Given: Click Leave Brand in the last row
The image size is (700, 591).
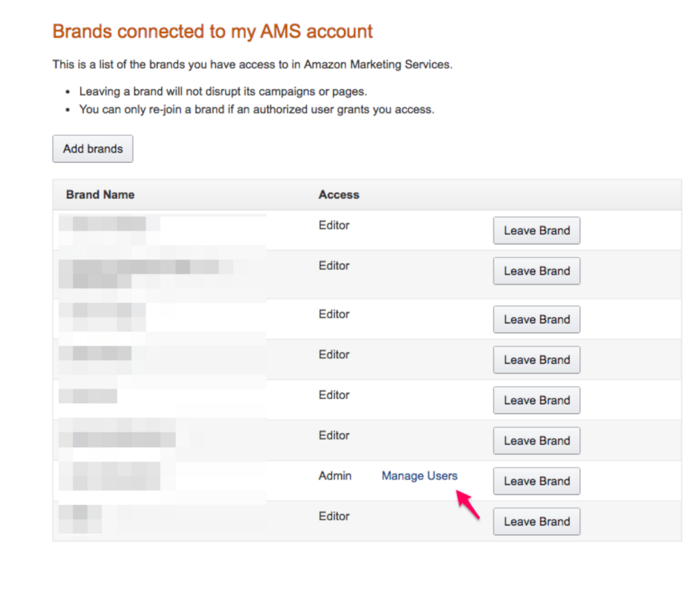Looking at the screenshot, I should coord(537,521).
